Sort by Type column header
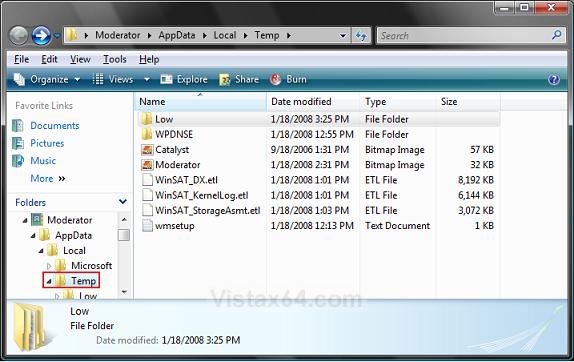Screen dimensions: 574x362 tap(399, 102)
